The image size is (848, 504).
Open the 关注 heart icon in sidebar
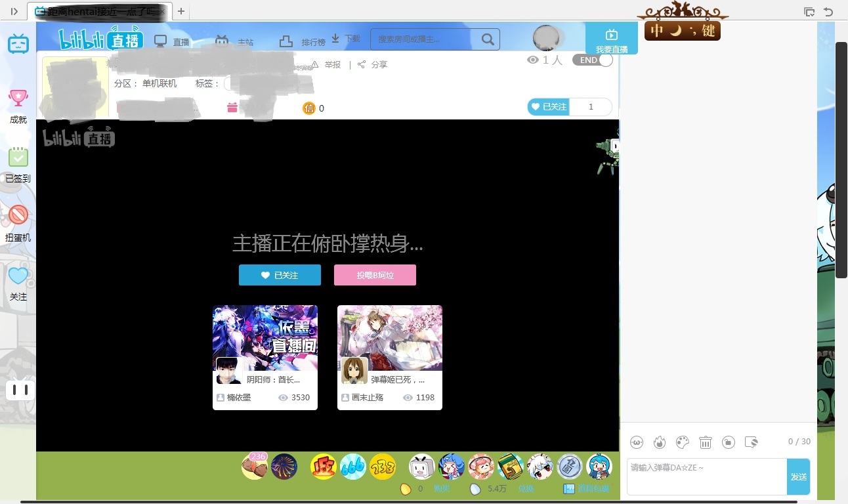18,276
